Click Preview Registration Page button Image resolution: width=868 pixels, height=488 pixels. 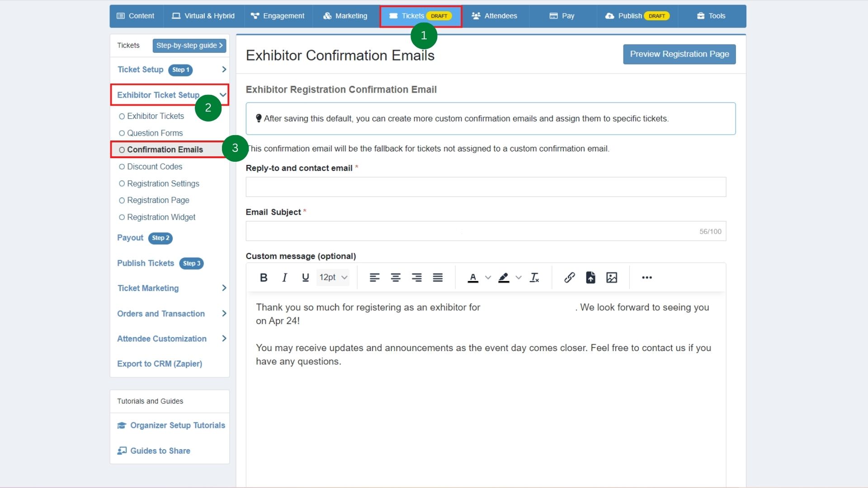[679, 54]
